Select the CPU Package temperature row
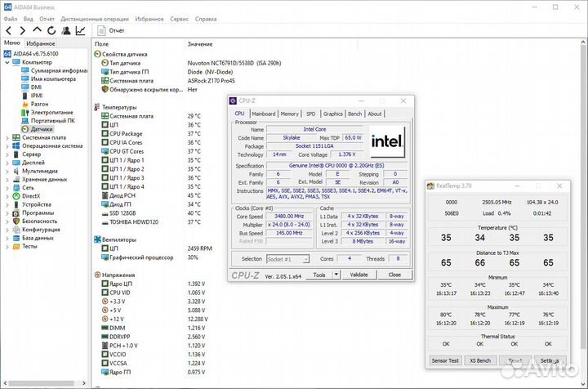 [x=150, y=133]
